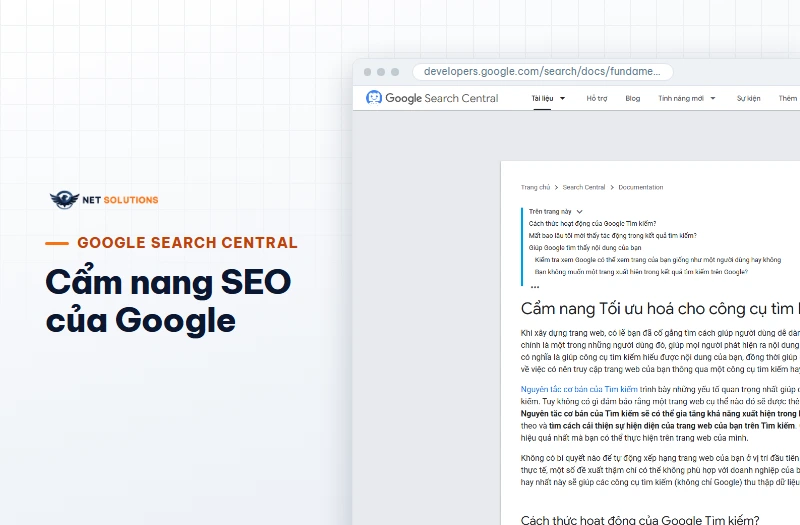Viewport: 800px width, 525px height.
Task: Click the Net Solutions eagle logo
Action: (x=64, y=199)
